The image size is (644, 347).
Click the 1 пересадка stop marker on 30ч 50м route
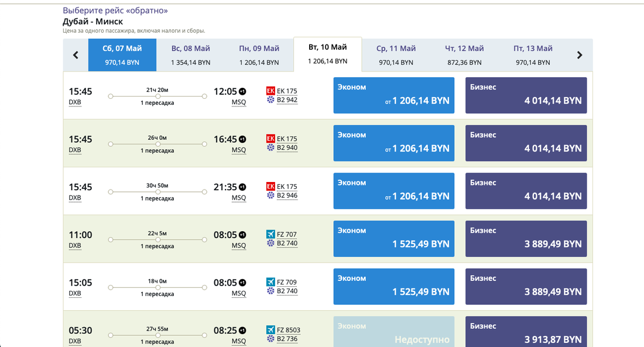[x=157, y=192]
